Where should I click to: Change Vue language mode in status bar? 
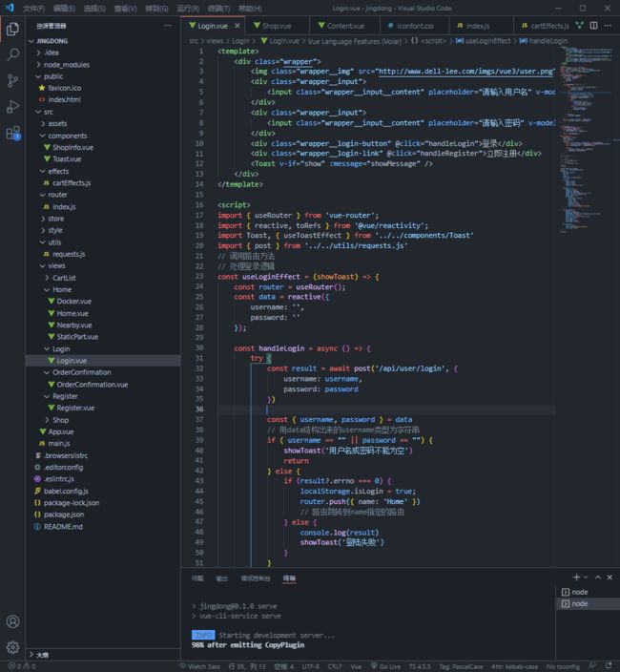356,666
